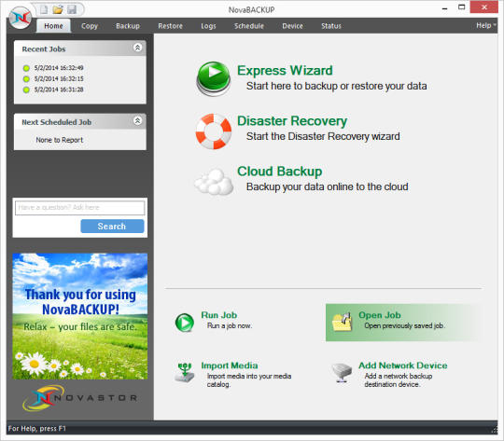Switch to the Copy tab
The height and width of the screenshot is (441, 504).
[x=90, y=26]
